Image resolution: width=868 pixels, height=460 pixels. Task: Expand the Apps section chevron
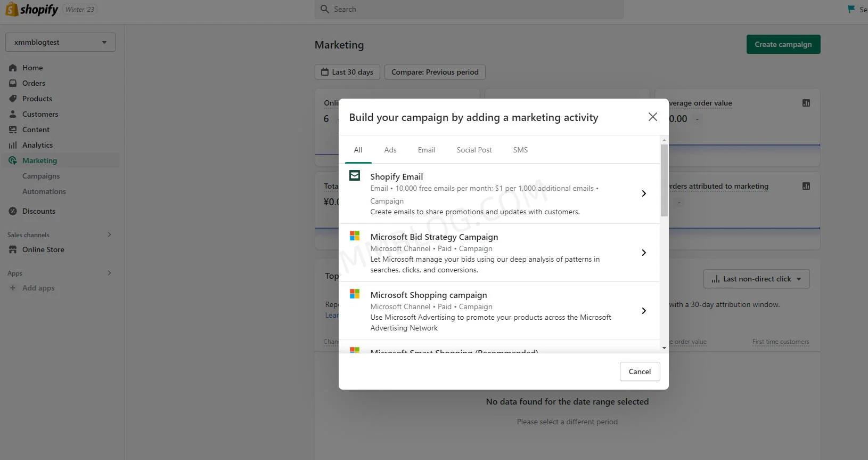coord(109,273)
